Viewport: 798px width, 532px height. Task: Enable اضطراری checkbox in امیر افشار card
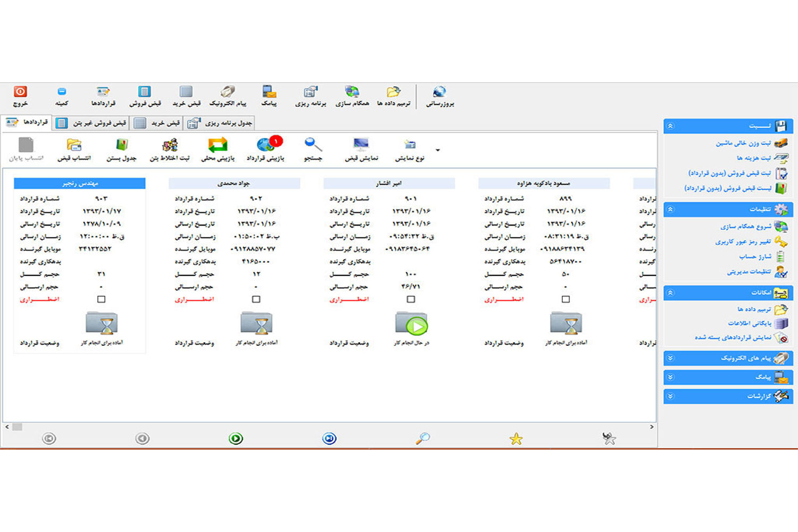click(x=411, y=300)
